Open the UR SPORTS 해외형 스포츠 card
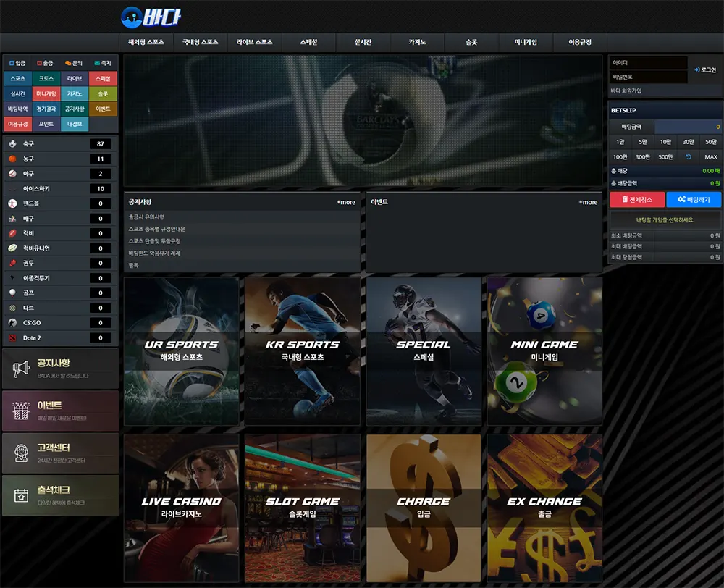 click(182, 351)
